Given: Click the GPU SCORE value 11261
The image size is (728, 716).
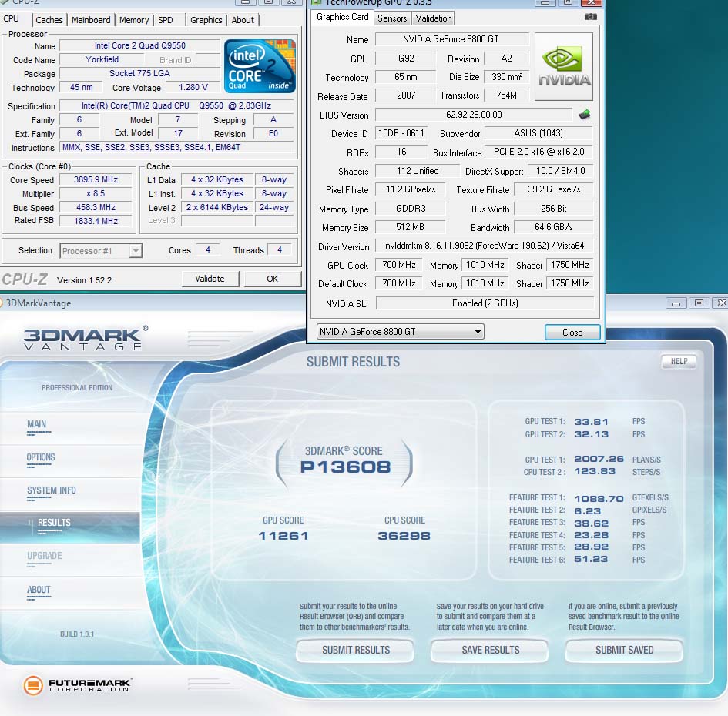Looking at the screenshot, I should 283,536.
